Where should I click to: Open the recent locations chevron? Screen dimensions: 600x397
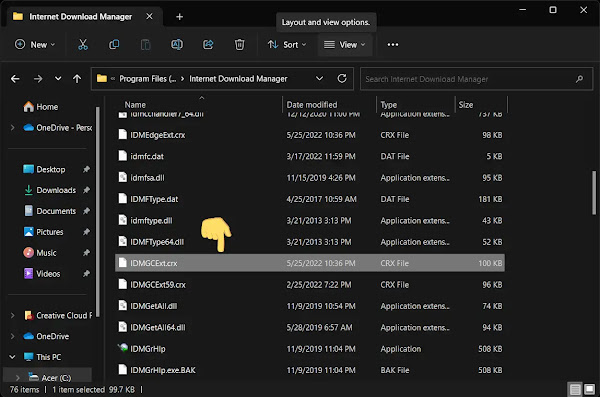pyautogui.click(x=58, y=78)
